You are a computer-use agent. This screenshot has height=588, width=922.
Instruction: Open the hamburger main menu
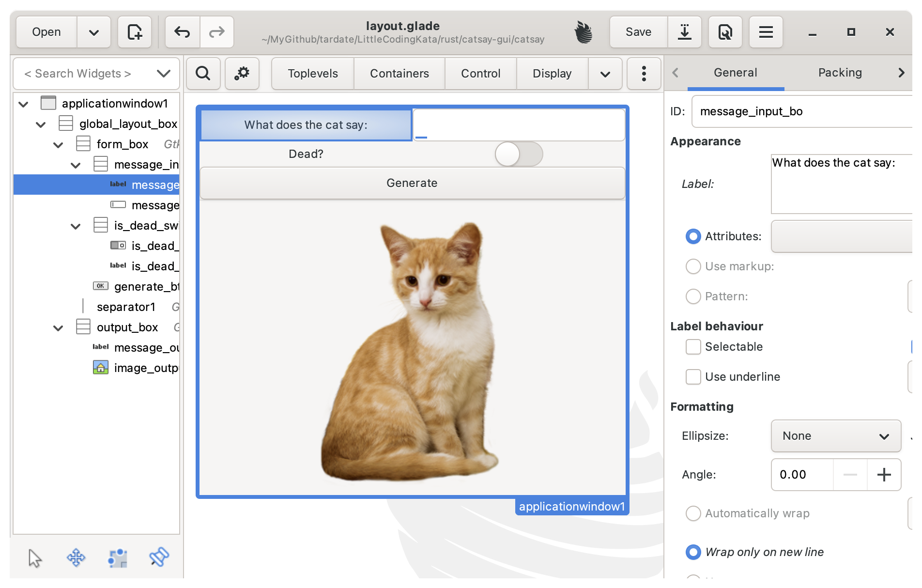766,32
